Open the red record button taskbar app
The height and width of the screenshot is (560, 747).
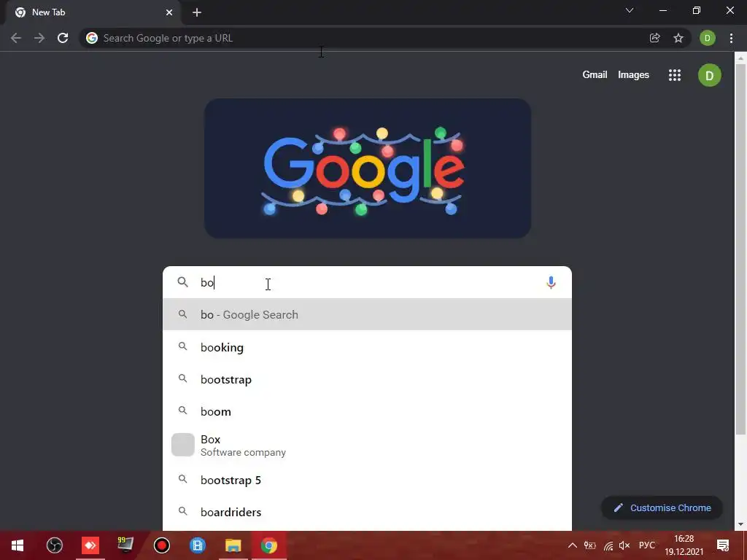pos(162,545)
